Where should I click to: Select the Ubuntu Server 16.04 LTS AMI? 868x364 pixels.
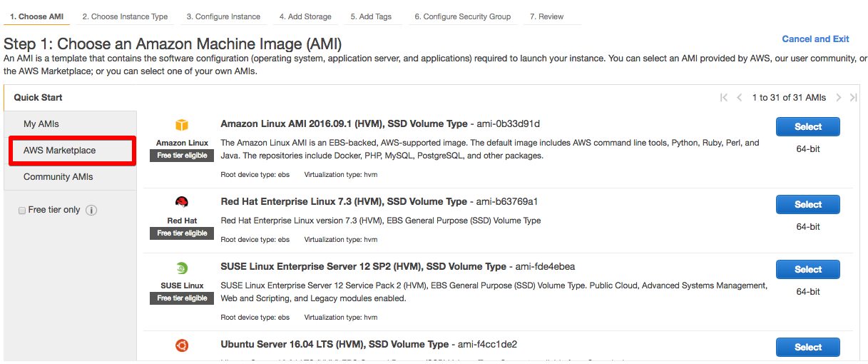808,347
